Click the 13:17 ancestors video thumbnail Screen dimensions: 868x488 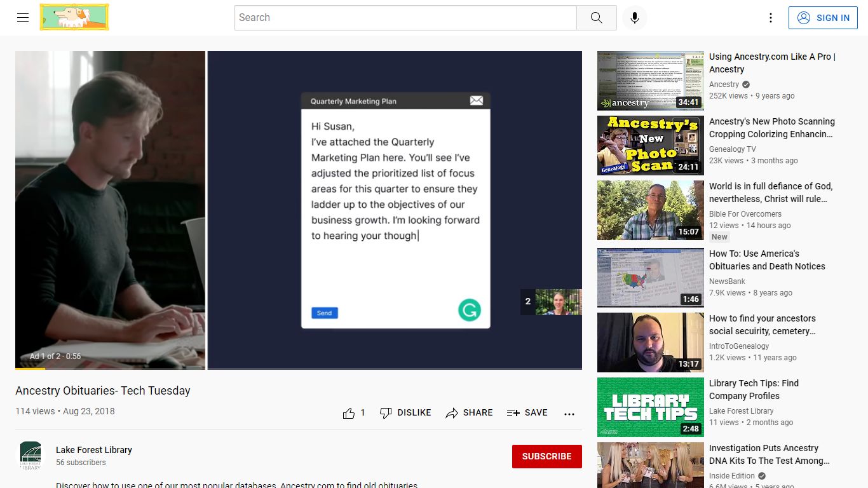651,342
